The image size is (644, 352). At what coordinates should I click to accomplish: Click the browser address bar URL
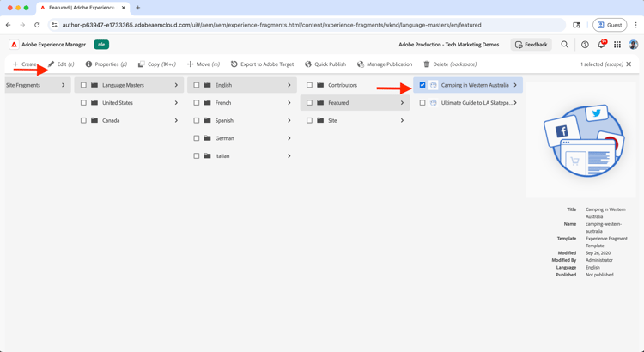271,25
